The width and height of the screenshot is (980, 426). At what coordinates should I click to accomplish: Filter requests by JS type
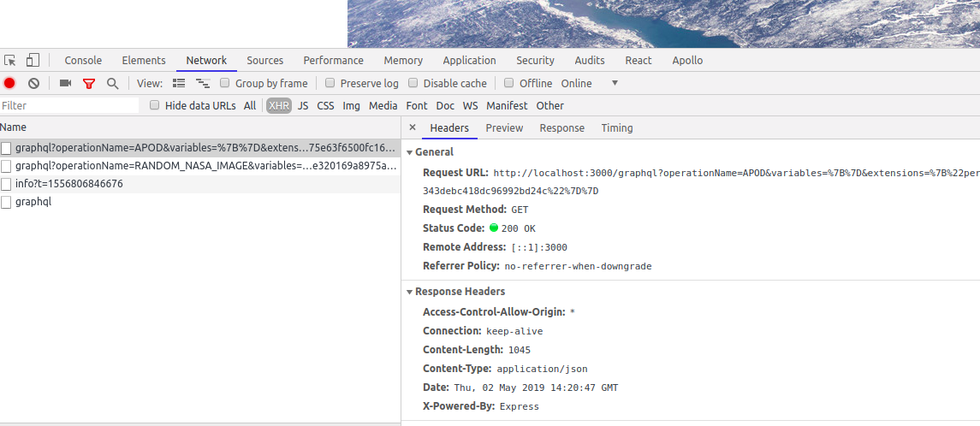[x=303, y=105]
